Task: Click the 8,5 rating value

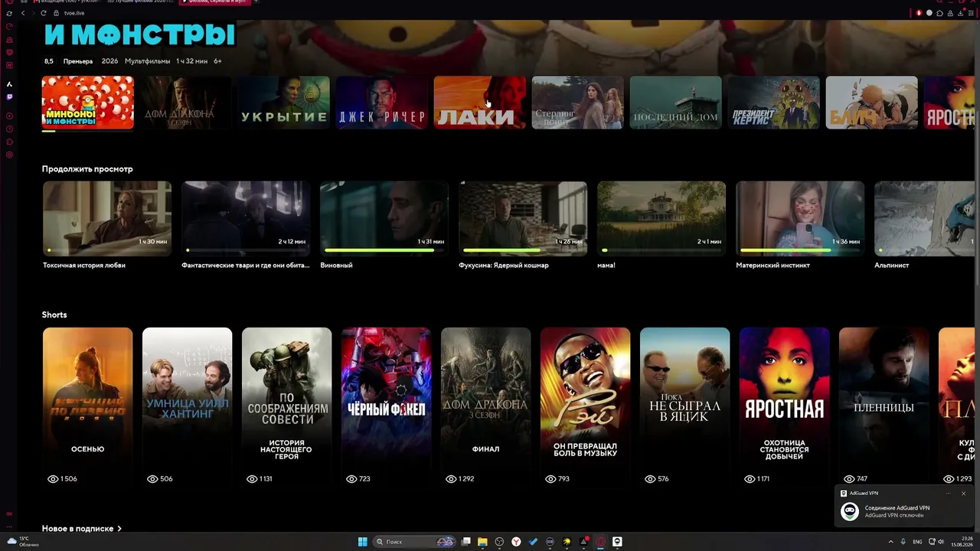Action: tap(49, 61)
